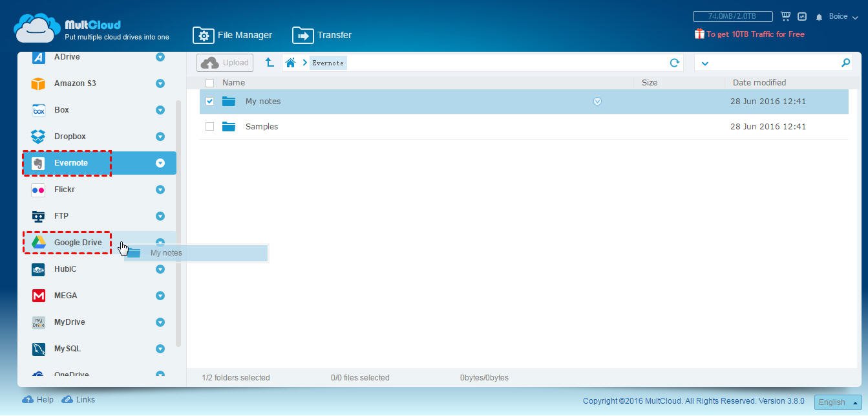Open the shopping cart icon

[x=785, y=16]
